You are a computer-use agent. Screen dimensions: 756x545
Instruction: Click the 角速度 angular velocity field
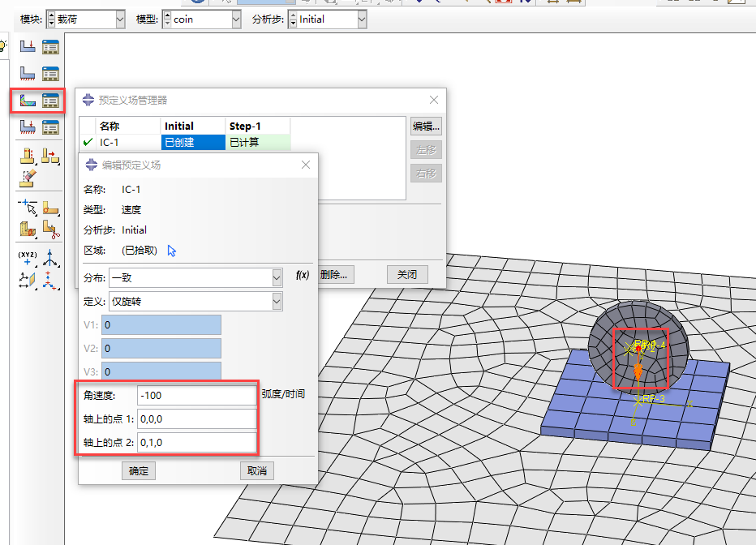pos(197,396)
